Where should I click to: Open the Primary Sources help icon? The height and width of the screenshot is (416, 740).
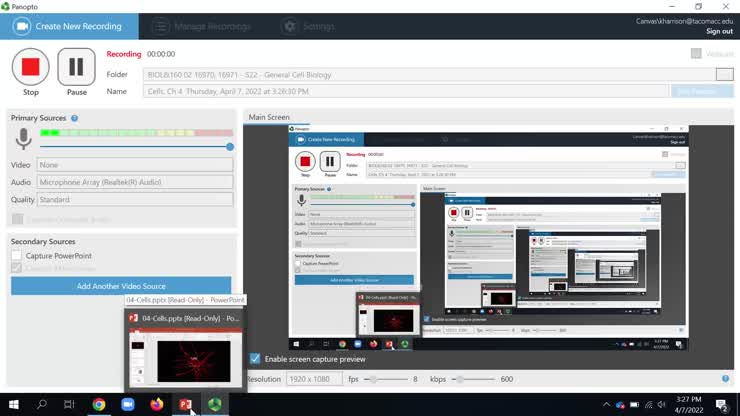click(x=75, y=118)
